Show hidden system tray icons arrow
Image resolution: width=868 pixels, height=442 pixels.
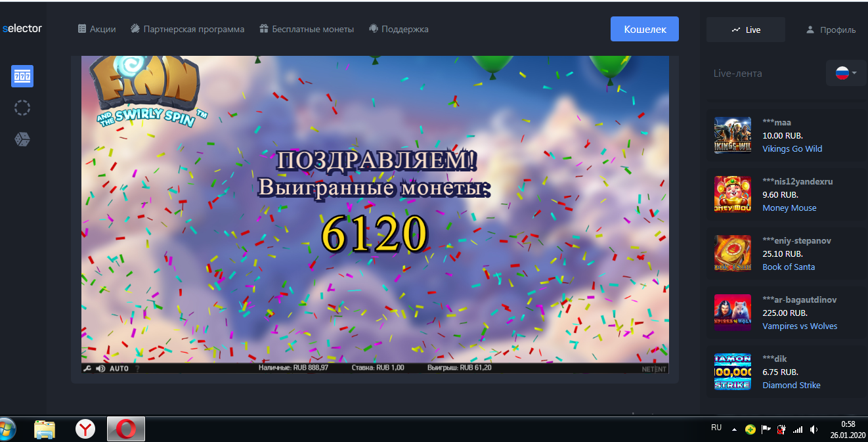pyautogui.click(x=734, y=430)
